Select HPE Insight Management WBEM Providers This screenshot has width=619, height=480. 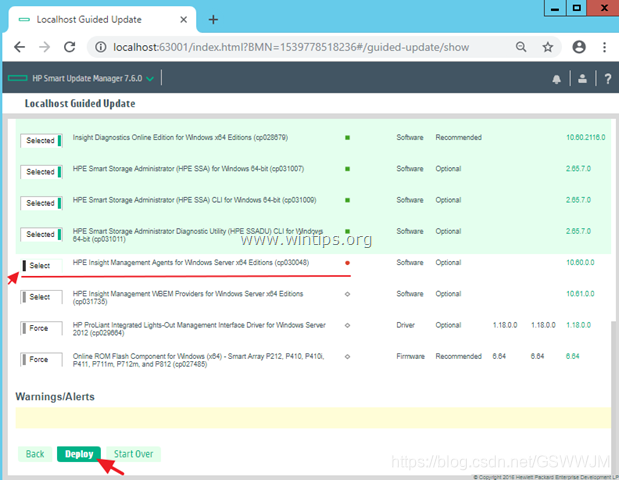pyautogui.click(x=41, y=297)
